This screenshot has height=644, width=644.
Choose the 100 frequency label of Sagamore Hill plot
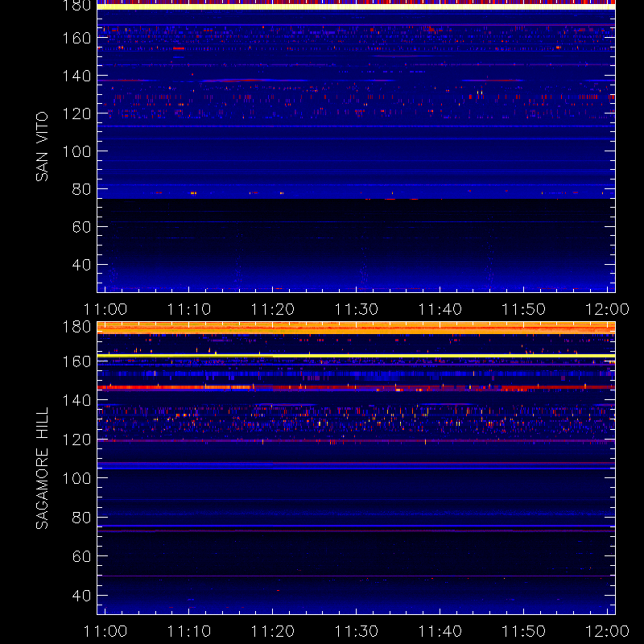coord(76,478)
